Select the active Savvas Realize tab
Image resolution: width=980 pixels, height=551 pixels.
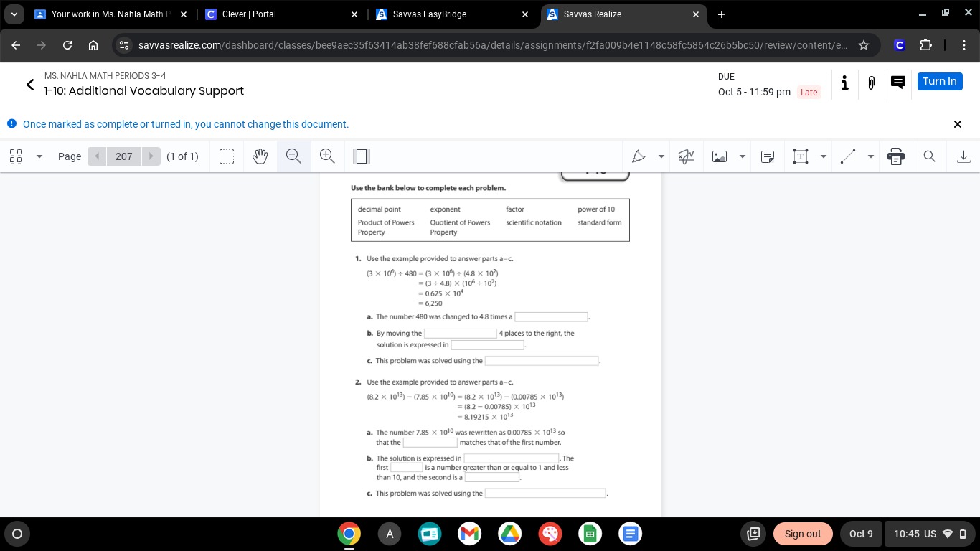tap(623, 14)
